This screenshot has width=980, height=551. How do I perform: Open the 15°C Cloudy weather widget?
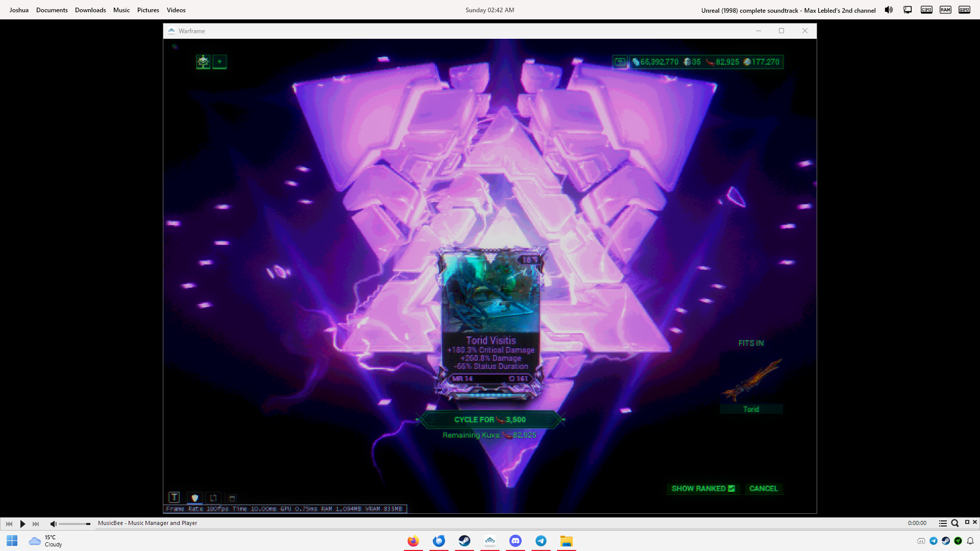click(x=45, y=541)
